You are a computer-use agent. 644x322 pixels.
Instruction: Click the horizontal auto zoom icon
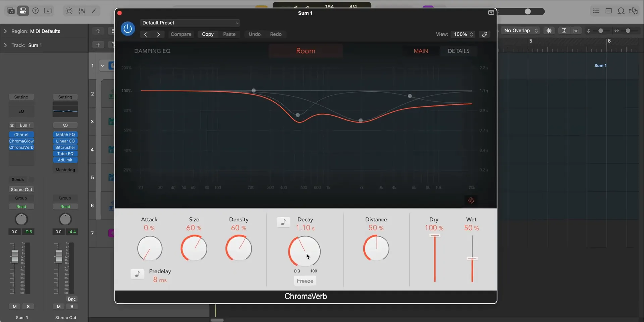tap(576, 31)
